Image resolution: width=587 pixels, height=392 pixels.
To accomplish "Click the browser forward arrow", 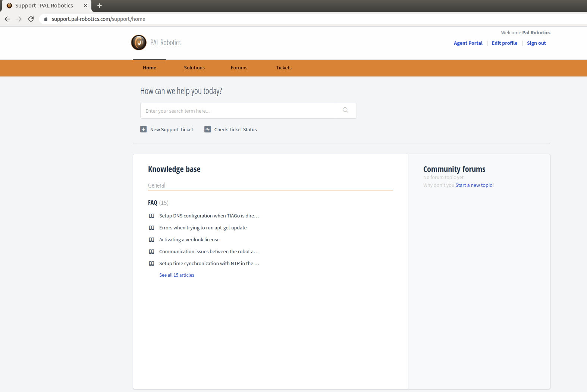I will 19,19.
